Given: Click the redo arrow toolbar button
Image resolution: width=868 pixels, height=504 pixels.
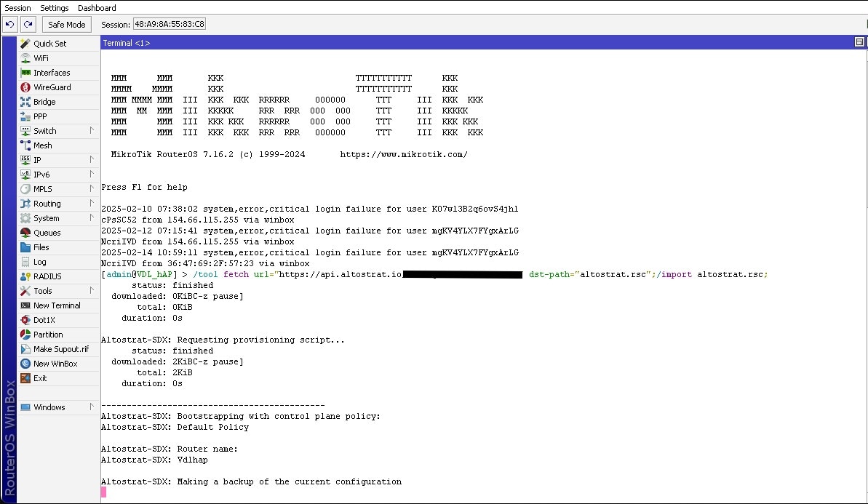Looking at the screenshot, I should click(28, 24).
